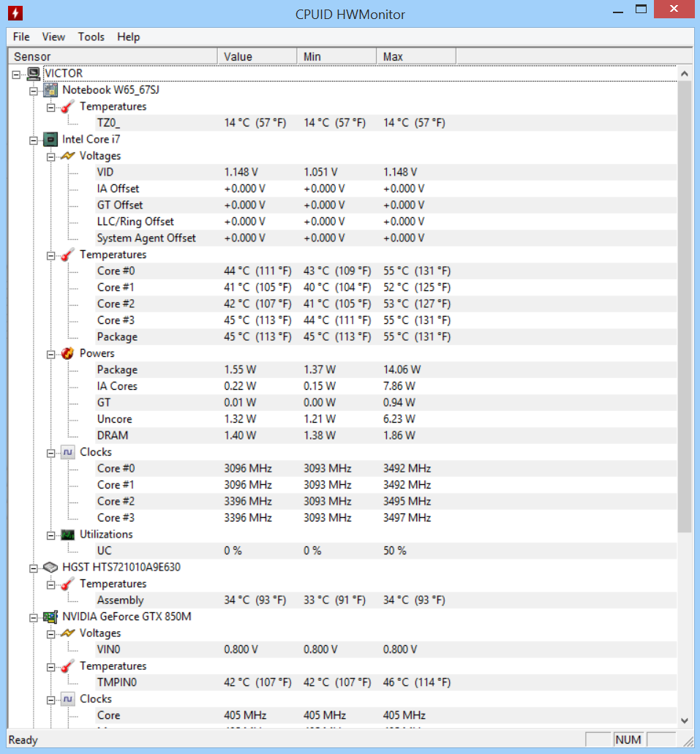This screenshot has width=700, height=754.
Task: Click the NVIDIA GeForce GTX 850M card icon
Action: (x=50, y=617)
